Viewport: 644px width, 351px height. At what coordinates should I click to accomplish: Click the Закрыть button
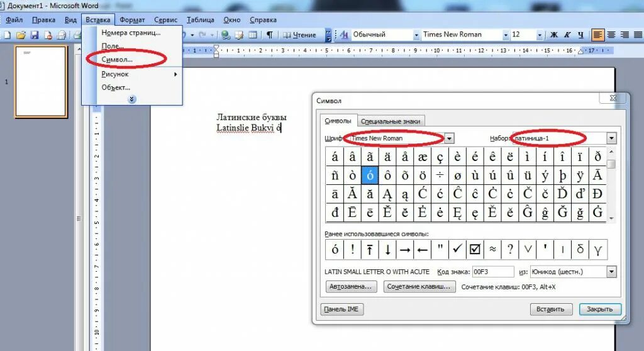click(599, 309)
